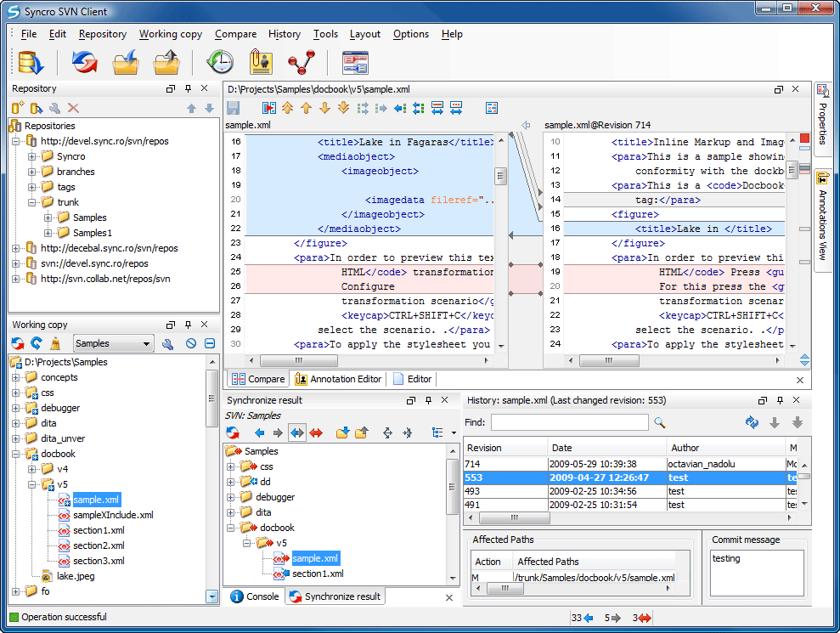The image size is (840, 633).
Task: Click the Compare toolbar icon
Action: pyautogui.click(x=355, y=62)
